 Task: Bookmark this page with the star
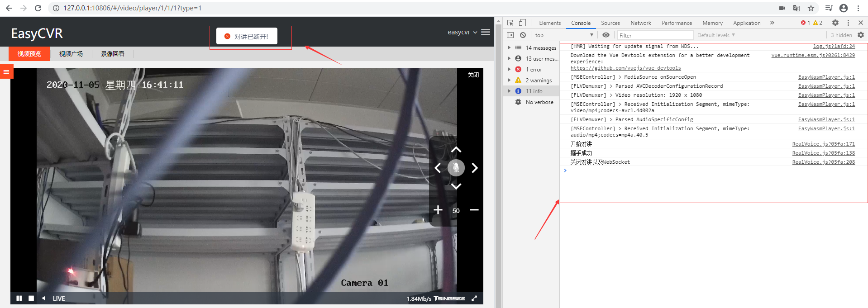(x=811, y=8)
